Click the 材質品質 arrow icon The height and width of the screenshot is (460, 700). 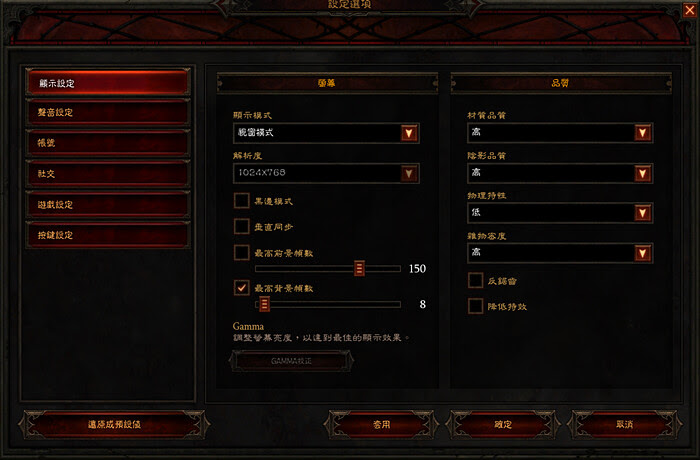[642, 133]
